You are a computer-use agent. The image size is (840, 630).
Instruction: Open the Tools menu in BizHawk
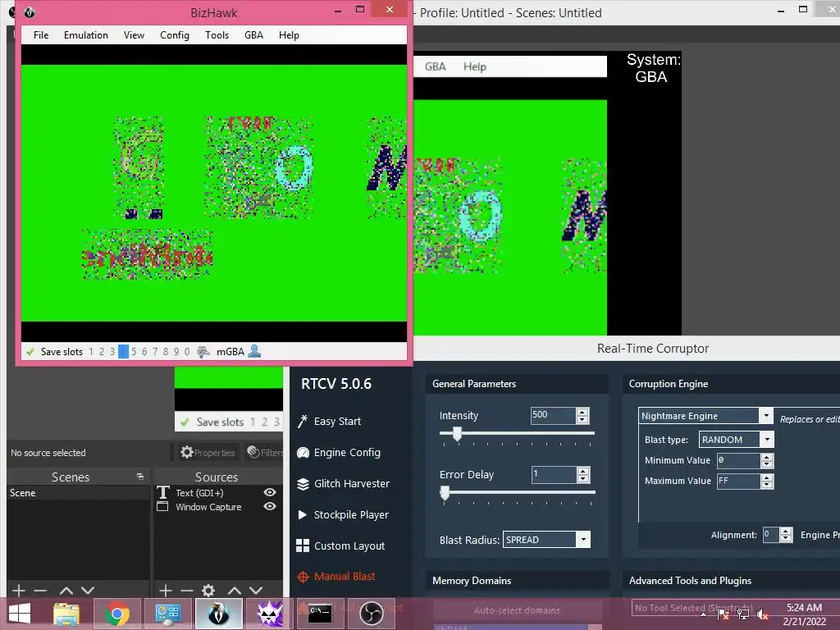click(x=217, y=35)
